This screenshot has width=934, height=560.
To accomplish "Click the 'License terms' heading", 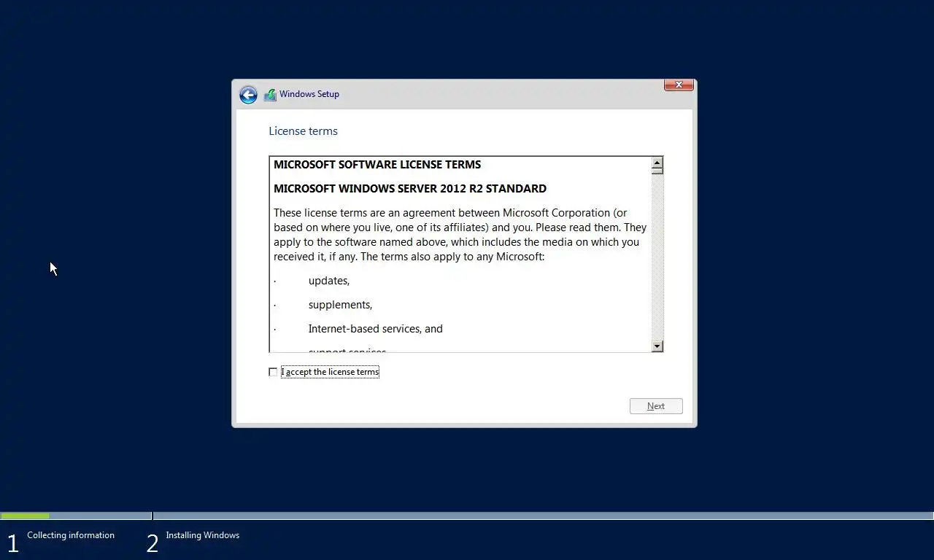I will [303, 131].
